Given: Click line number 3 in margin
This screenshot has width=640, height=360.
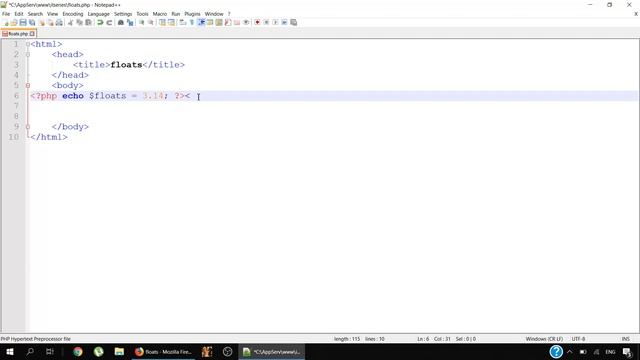Looking at the screenshot, I should 16,65.
